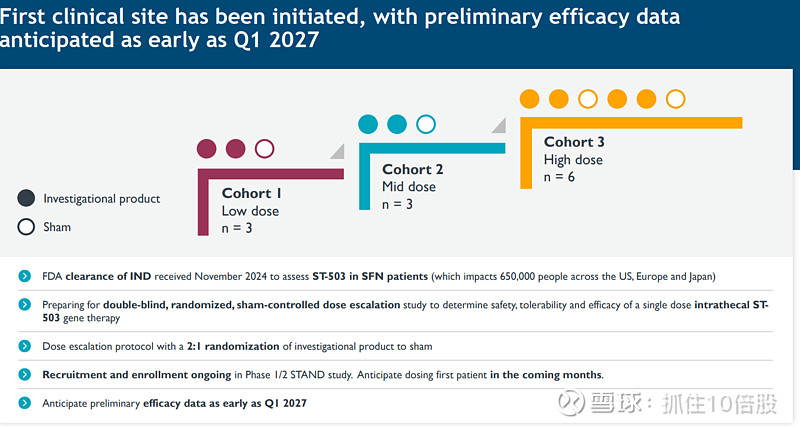Expand the chevron bullet beside Recruitment and enrollment ongoing
Screen dimensions: 800x428
(23, 374)
